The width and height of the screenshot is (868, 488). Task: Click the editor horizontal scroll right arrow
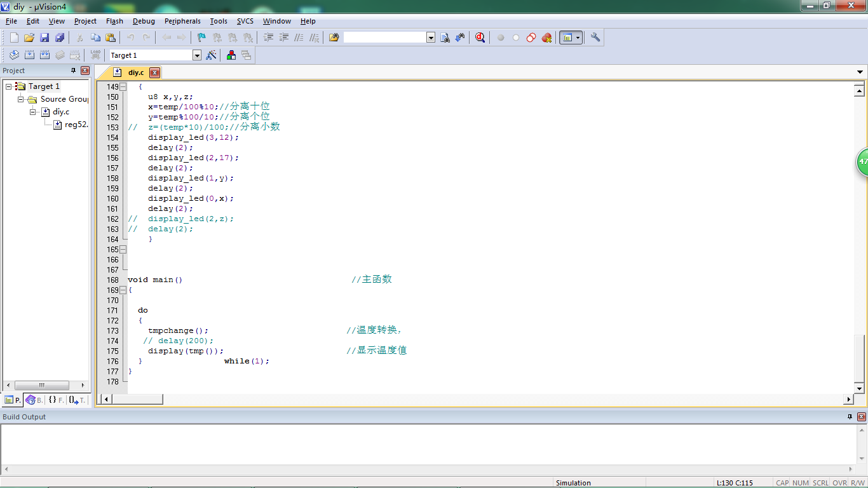point(848,399)
